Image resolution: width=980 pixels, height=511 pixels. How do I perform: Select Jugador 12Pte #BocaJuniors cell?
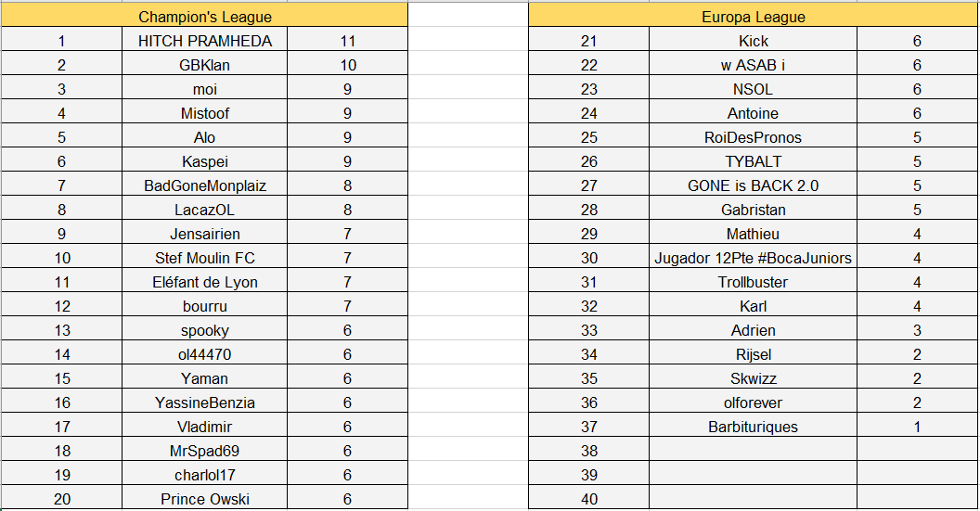pyautogui.click(x=753, y=258)
